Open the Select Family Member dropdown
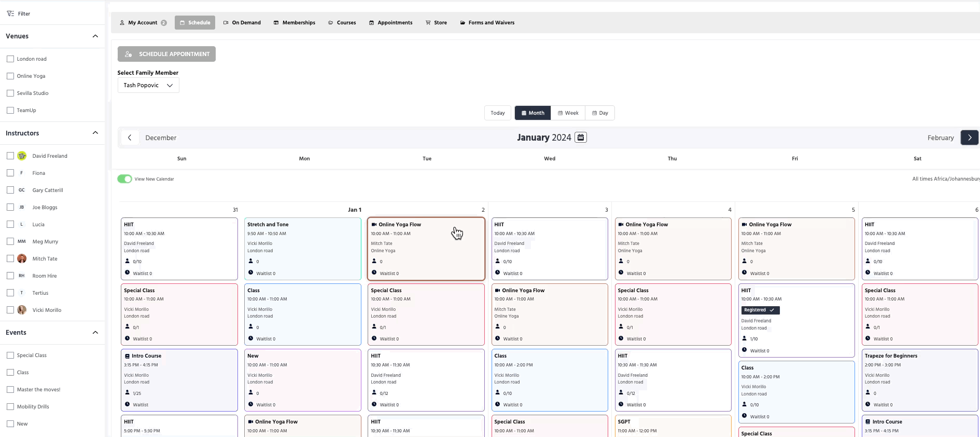980x437 pixels. click(148, 85)
